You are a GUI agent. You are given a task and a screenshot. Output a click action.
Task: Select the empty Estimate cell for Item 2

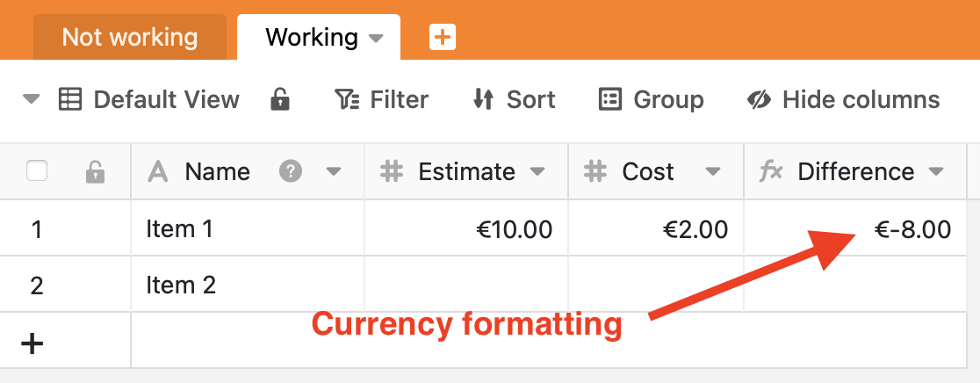click(x=466, y=285)
